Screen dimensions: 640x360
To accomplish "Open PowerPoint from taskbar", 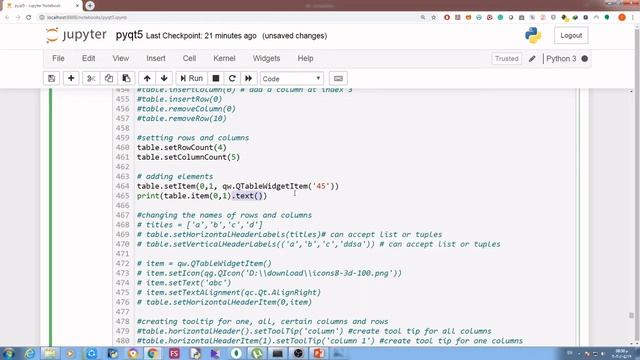I will point(319,353).
